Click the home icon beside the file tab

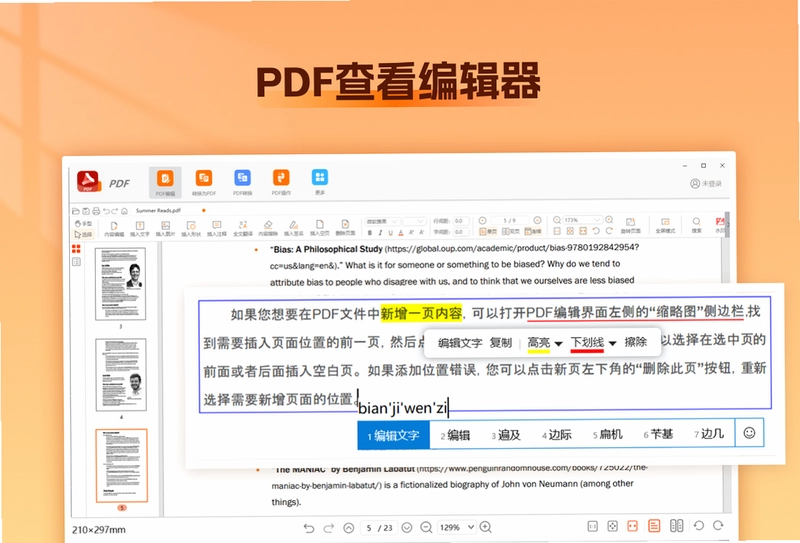click(124, 211)
